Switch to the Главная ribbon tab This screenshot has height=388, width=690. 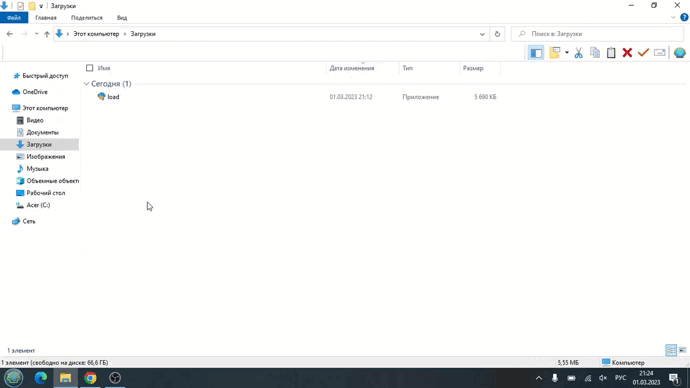[46, 18]
